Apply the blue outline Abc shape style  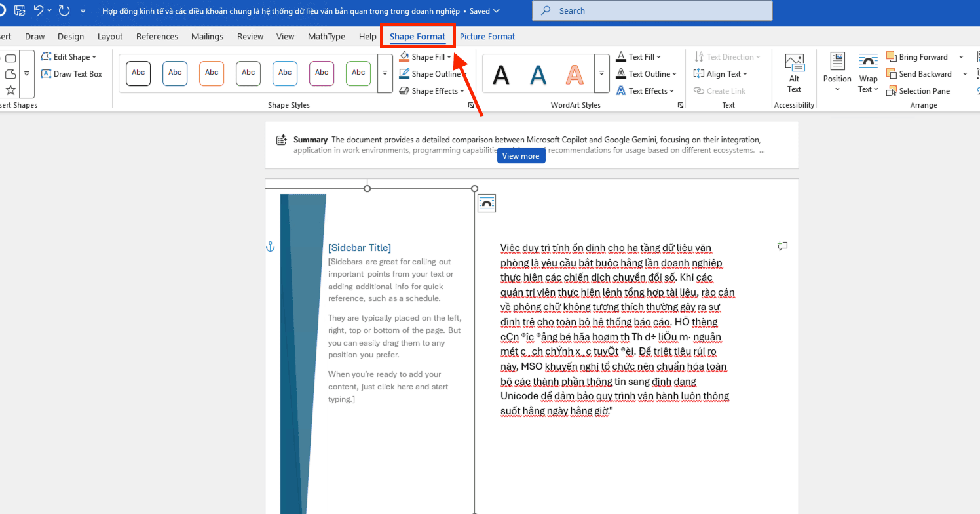click(175, 73)
